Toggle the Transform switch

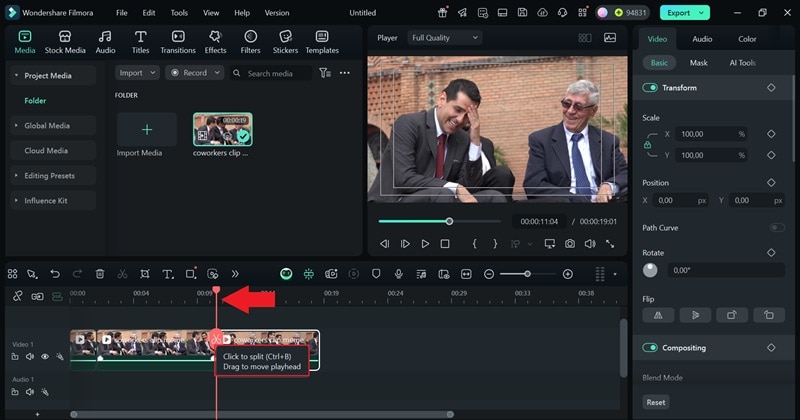click(650, 88)
